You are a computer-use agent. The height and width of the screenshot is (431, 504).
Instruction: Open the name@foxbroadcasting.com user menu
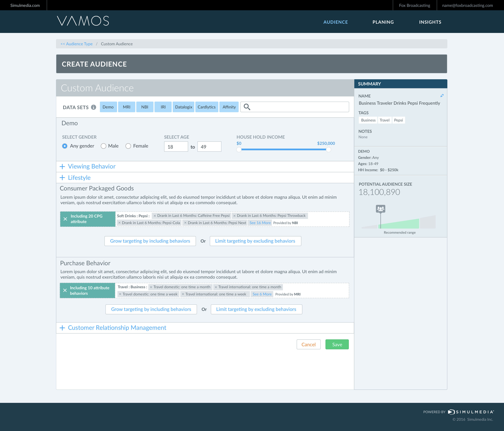[x=467, y=5]
